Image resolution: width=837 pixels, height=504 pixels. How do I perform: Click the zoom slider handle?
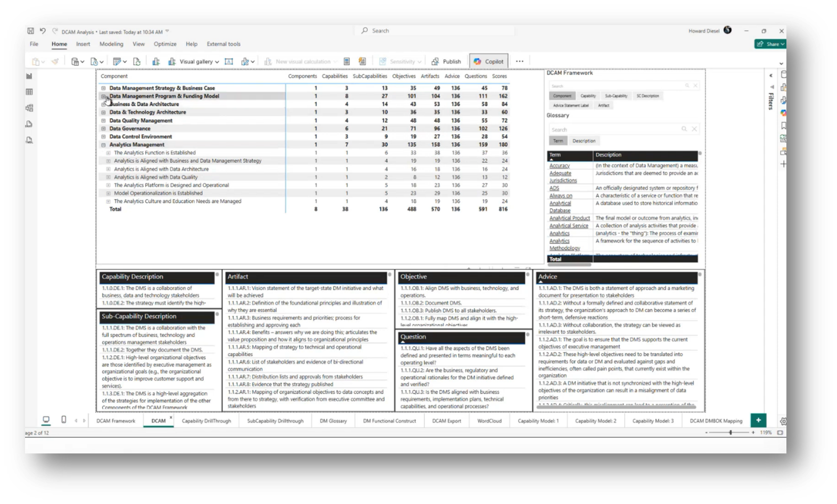pos(731,433)
